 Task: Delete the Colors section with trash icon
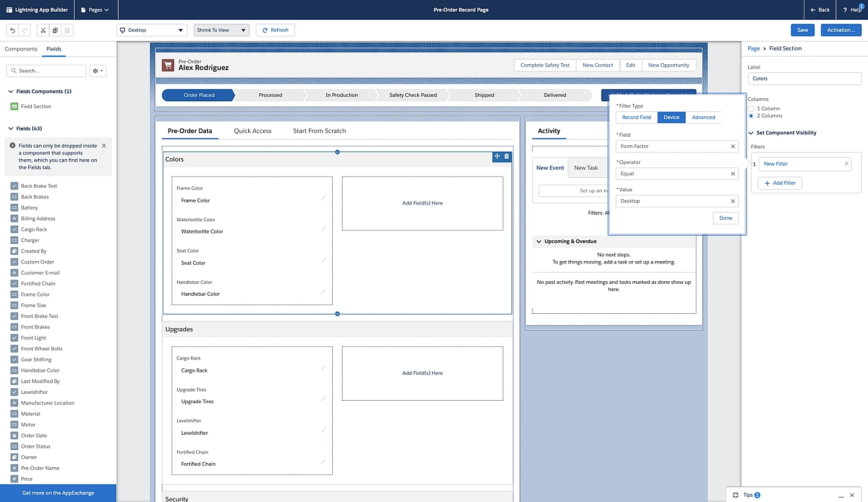click(507, 156)
